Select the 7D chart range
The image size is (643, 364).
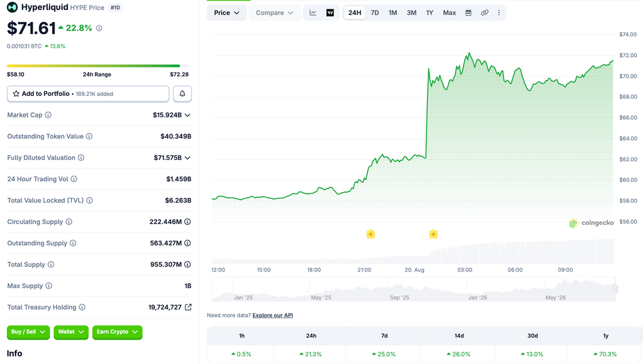pyautogui.click(x=375, y=13)
